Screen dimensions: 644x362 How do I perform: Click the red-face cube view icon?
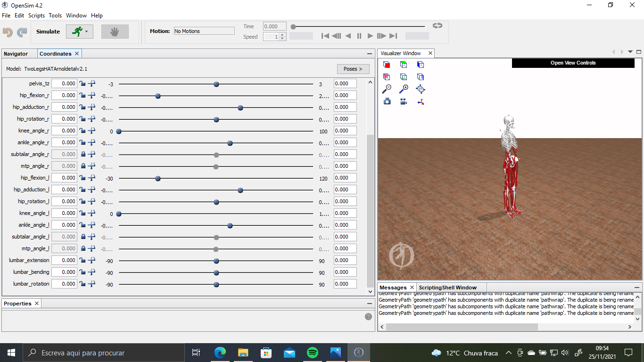click(x=387, y=65)
